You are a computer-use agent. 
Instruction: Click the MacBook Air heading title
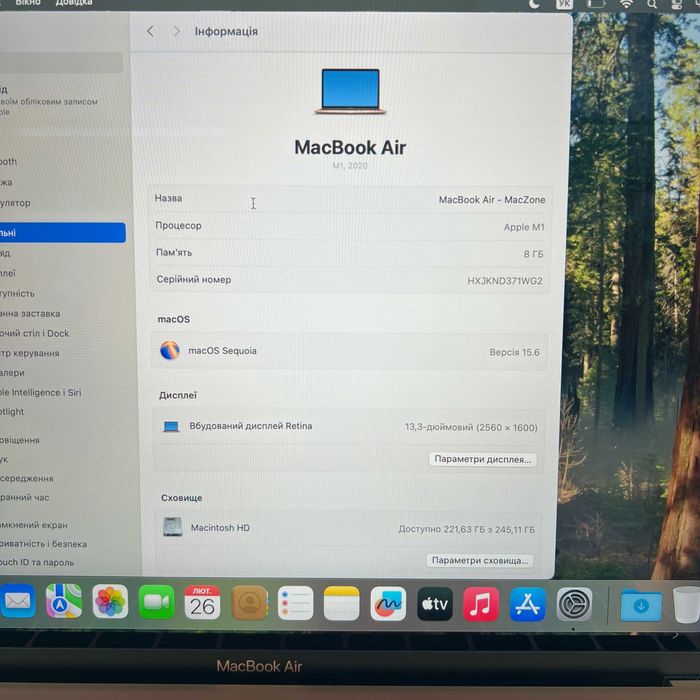click(x=350, y=147)
